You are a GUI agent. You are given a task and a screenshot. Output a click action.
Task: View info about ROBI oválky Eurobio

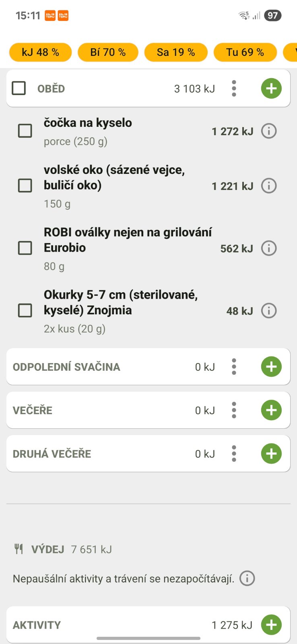point(269,248)
